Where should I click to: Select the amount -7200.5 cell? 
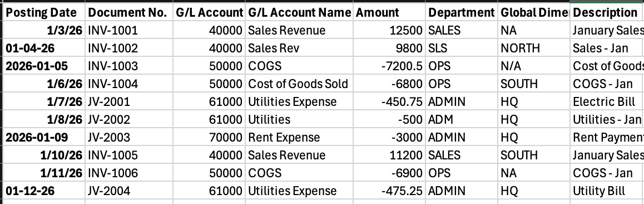(x=389, y=66)
